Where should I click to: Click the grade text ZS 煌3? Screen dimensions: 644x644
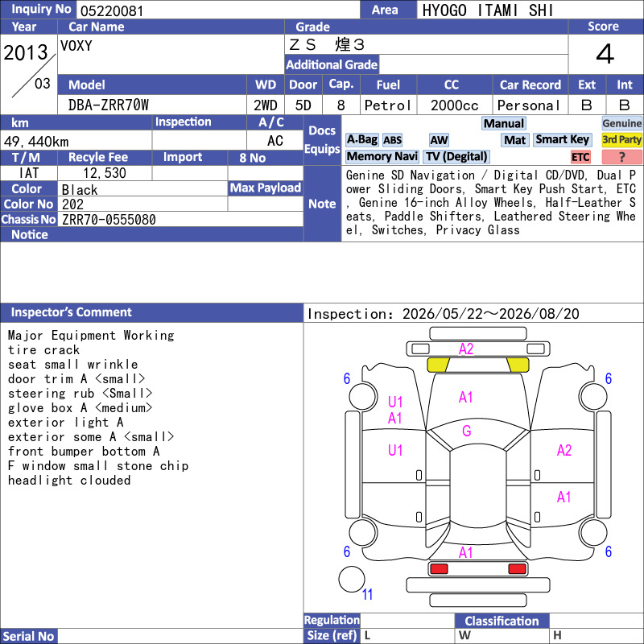click(x=327, y=45)
